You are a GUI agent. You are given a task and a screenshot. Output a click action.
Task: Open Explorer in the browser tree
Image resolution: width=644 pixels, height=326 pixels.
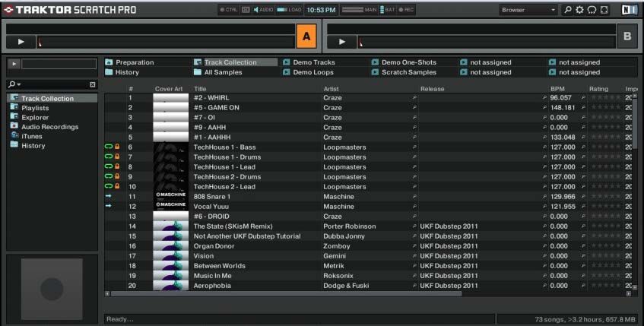coord(35,118)
